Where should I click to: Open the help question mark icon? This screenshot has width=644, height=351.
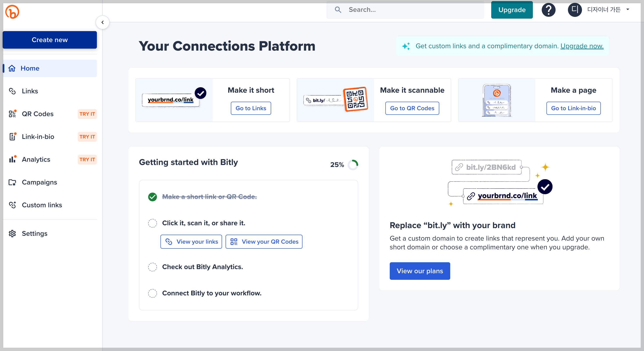pyautogui.click(x=548, y=10)
